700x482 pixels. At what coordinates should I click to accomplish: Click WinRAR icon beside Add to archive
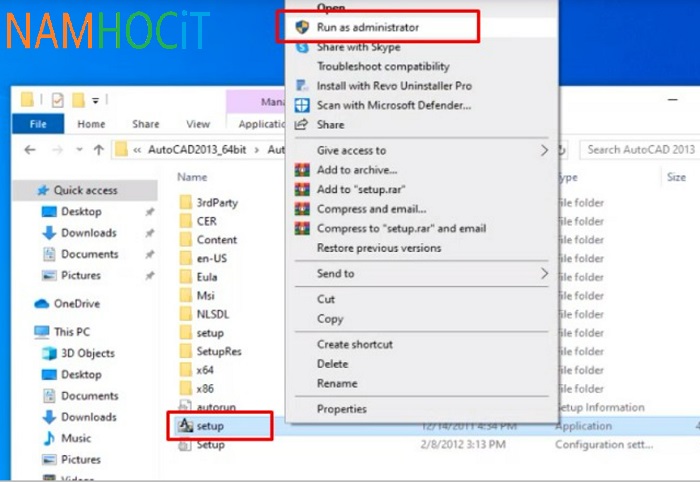(x=302, y=170)
